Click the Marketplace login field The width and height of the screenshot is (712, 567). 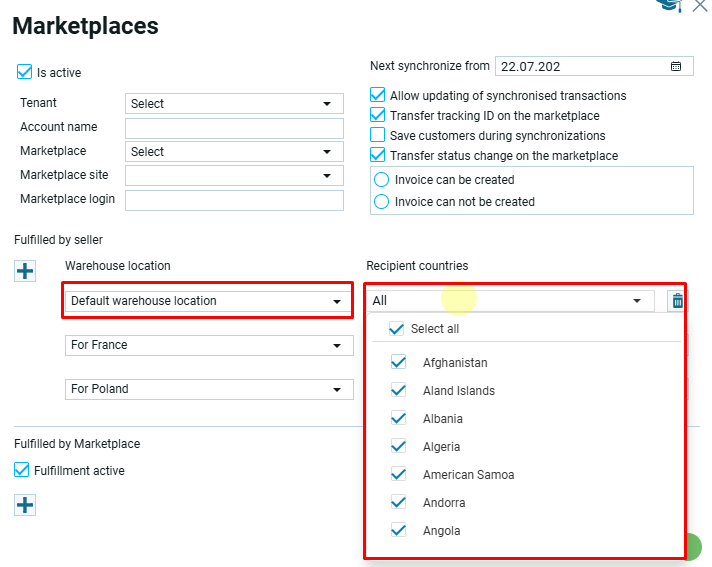point(234,199)
